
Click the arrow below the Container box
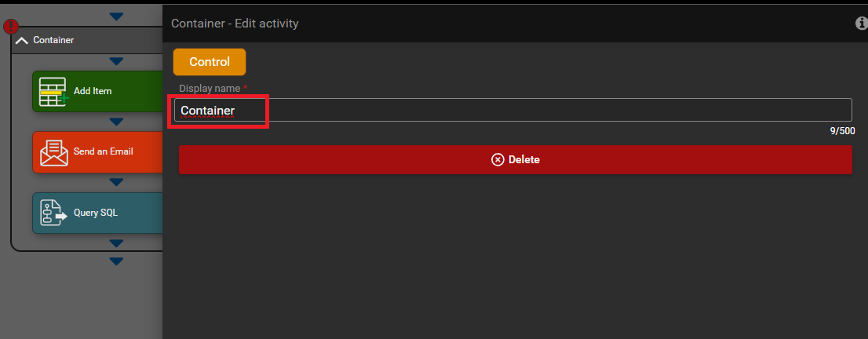pos(116,261)
